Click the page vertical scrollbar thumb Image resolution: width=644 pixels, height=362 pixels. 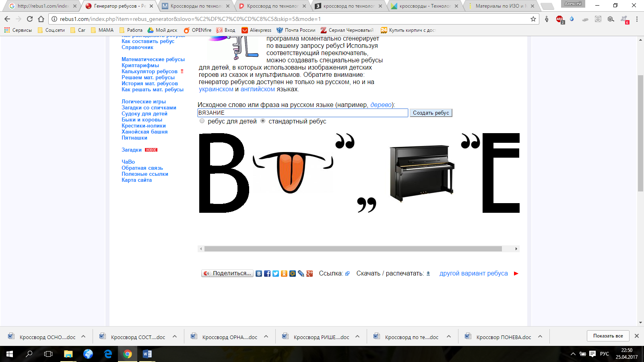tap(640, 133)
